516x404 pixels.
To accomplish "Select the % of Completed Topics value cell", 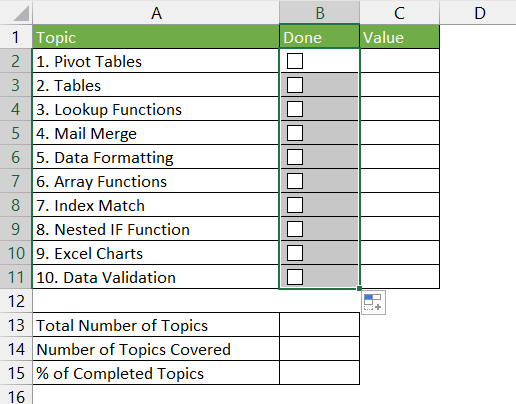I will [x=319, y=373].
